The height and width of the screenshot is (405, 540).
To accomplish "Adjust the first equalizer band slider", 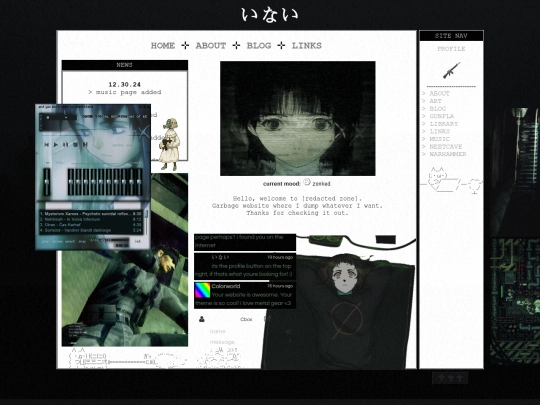I will pyautogui.click(x=71, y=182).
